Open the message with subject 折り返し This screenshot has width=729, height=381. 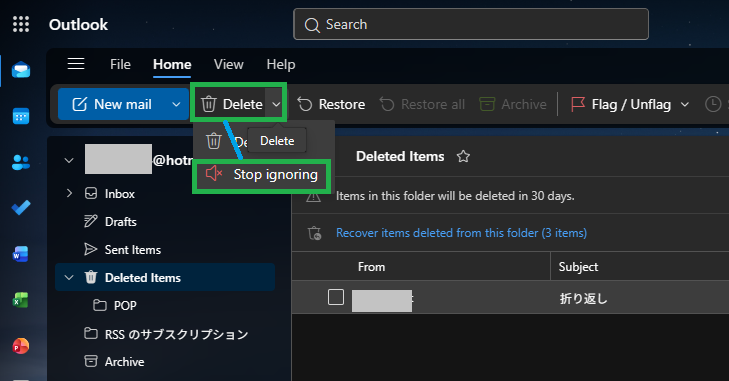(583, 298)
